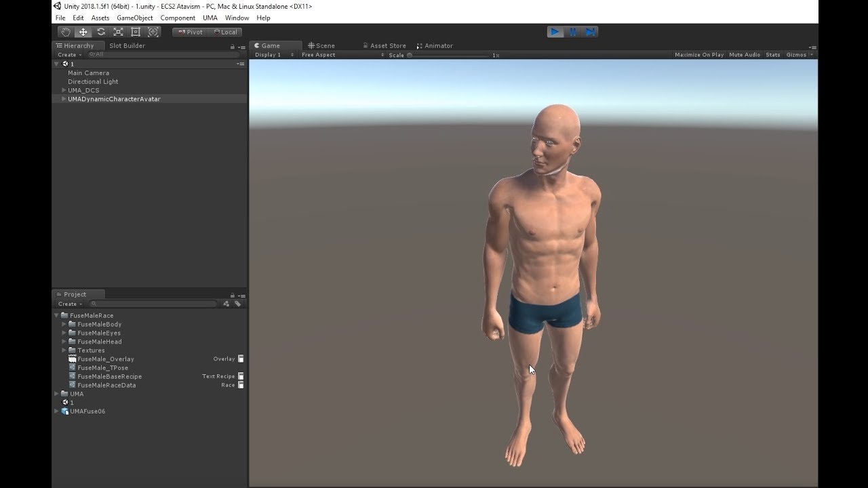Select the Hand tool
This screenshot has width=868, height=488.
(66, 32)
